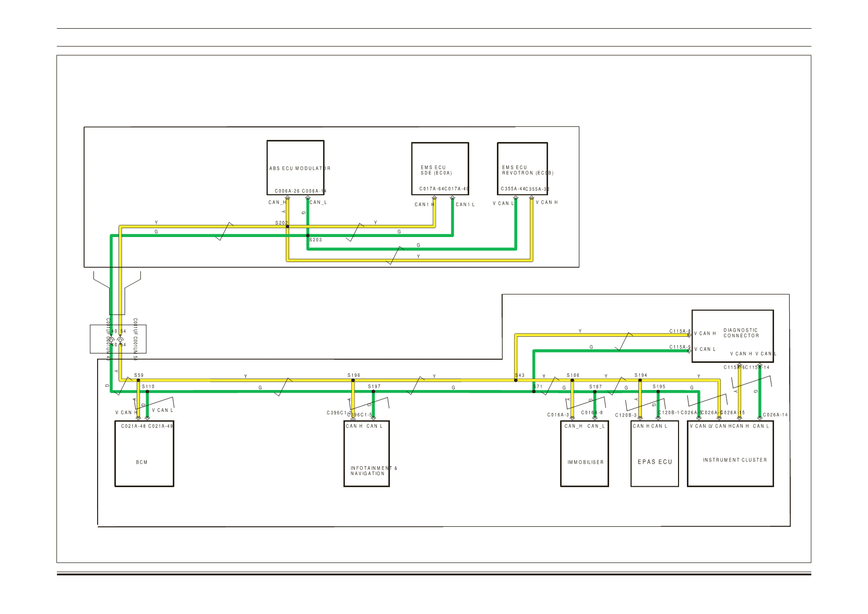Image resolution: width=868 pixels, height=614 pixels.
Task: Select the IMMOBILISER module box
Action: [x=585, y=454]
